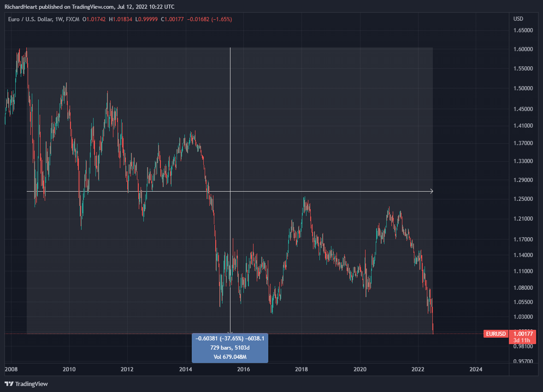Click the 1.17000 price axis label

[523, 240]
